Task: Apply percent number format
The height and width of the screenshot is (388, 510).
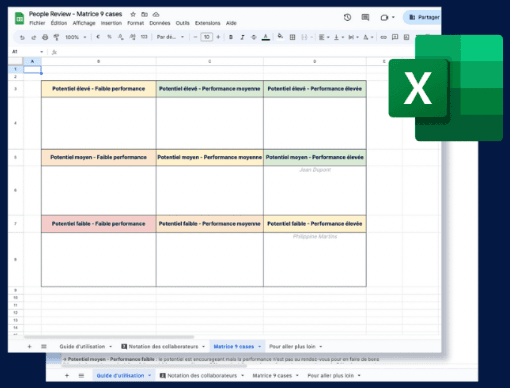Action: tap(109, 37)
